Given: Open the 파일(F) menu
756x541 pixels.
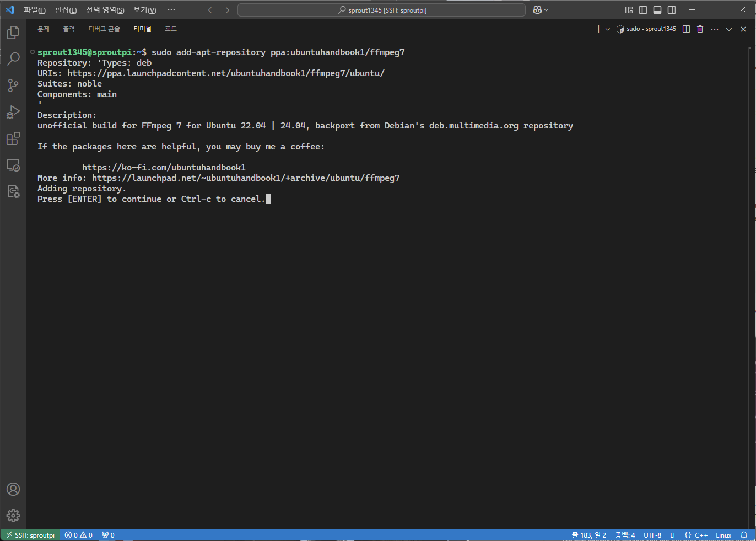Looking at the screenshot, I should (35, 10).
